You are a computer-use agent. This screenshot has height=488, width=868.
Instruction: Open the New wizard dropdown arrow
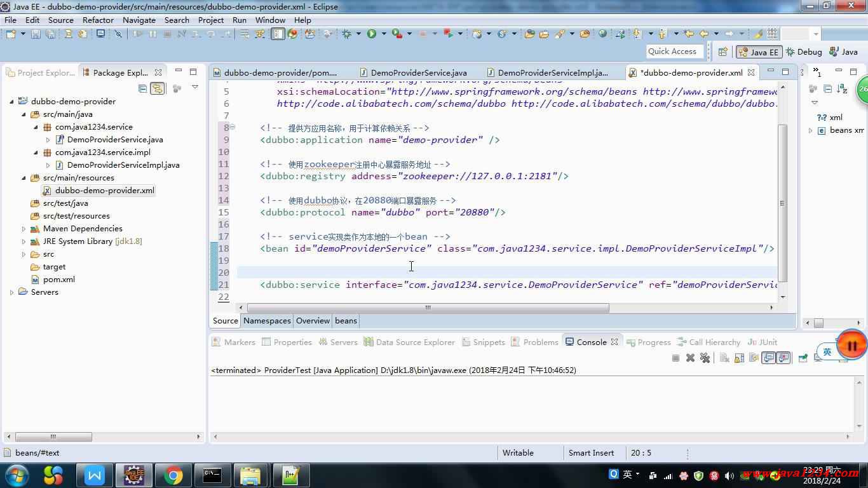tap(23, 34)
